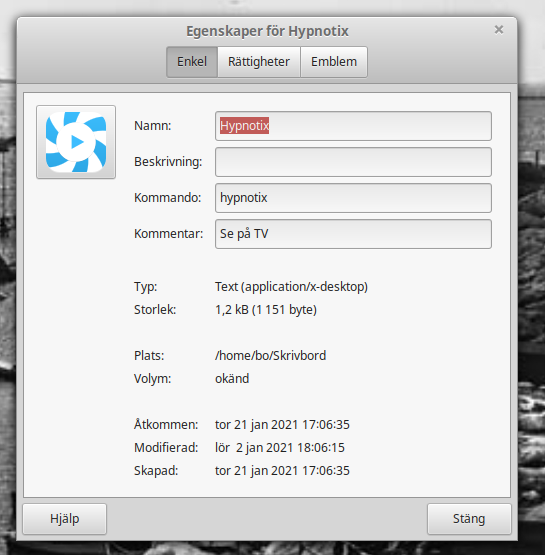Click the Hypnotix launcher icon button
This screenshot has height=555, width=545.
click(76, 142)
